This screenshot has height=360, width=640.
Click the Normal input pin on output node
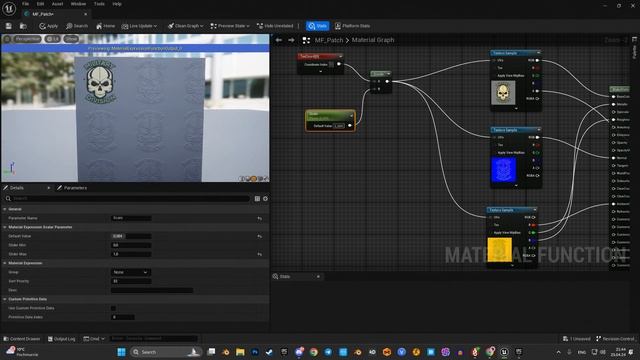[x=613, y=158]
